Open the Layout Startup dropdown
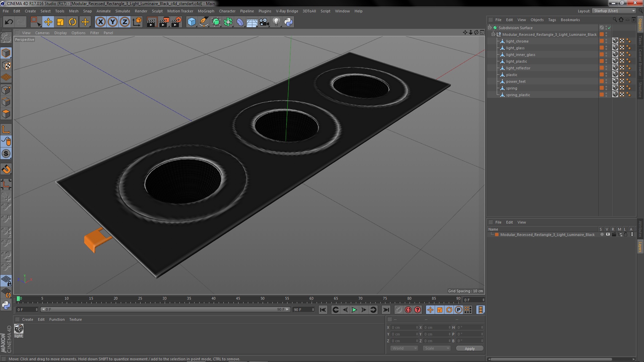The width and height of the screenshot is (644, 362). tap(614, 11)
